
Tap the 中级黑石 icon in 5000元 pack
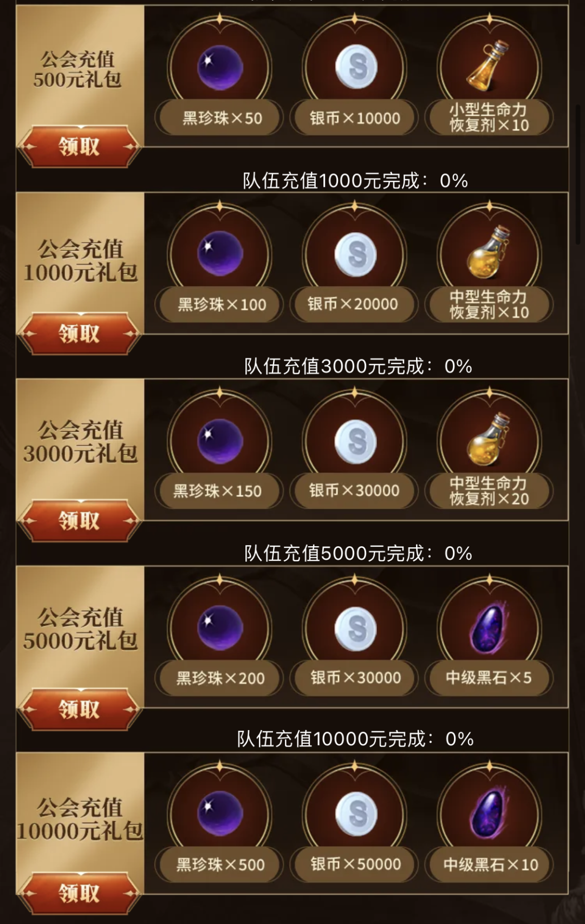(x=489, y=628)
